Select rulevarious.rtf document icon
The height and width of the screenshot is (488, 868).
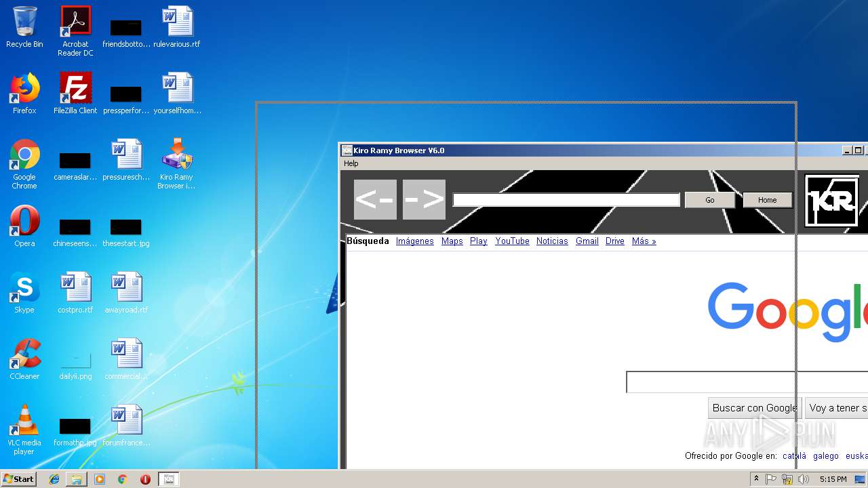[x=177, y=27]
